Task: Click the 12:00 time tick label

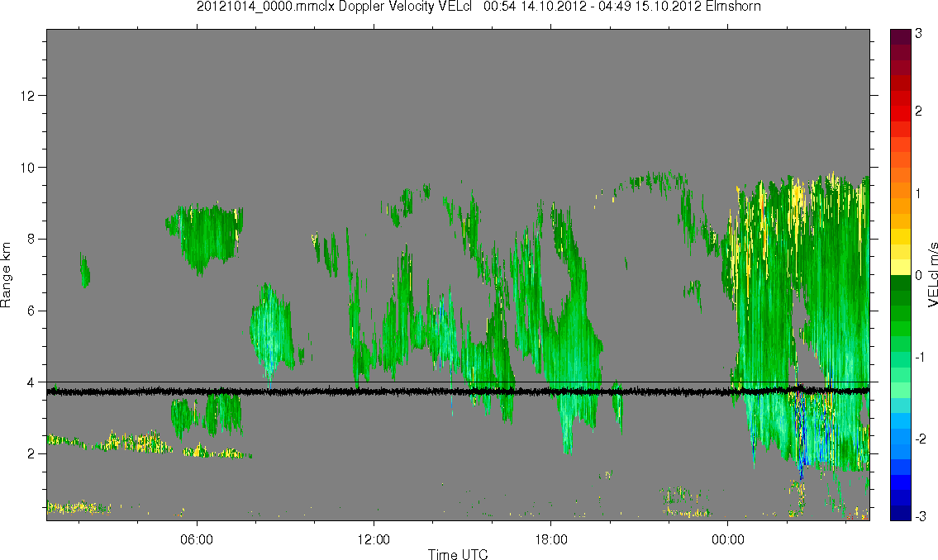Action: coord(374,539)
